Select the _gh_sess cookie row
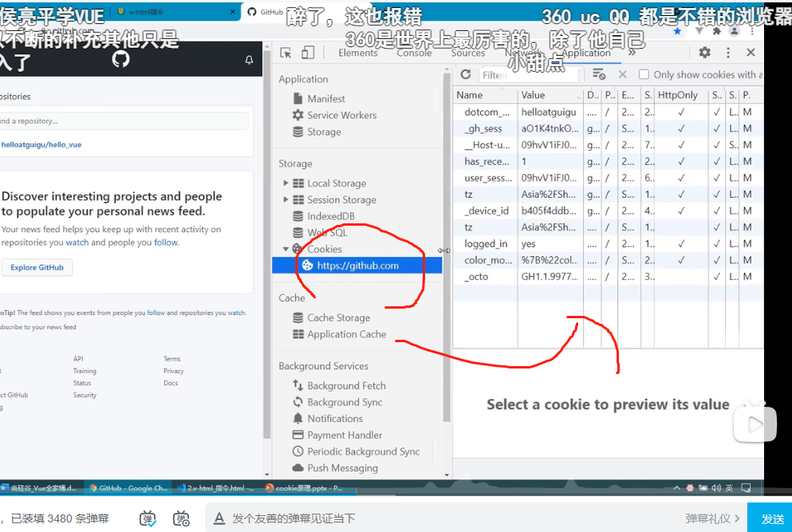 608,128
